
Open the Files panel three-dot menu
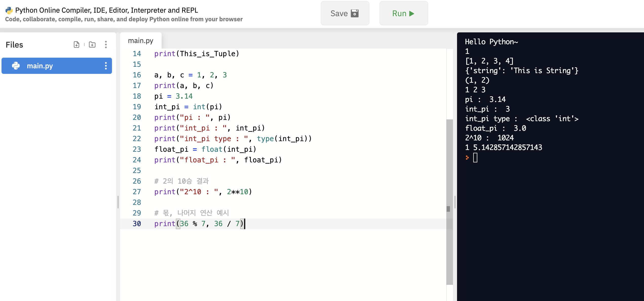[106, 45]
